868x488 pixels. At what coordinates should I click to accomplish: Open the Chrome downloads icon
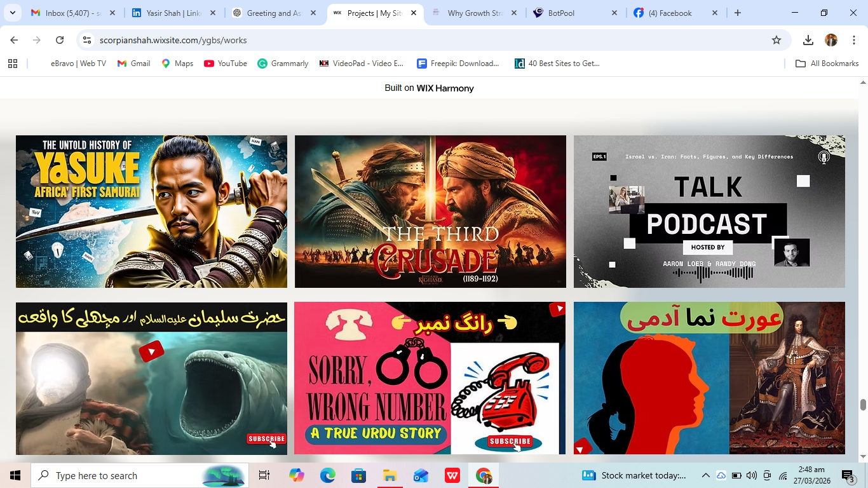click(x=808, y=40)
